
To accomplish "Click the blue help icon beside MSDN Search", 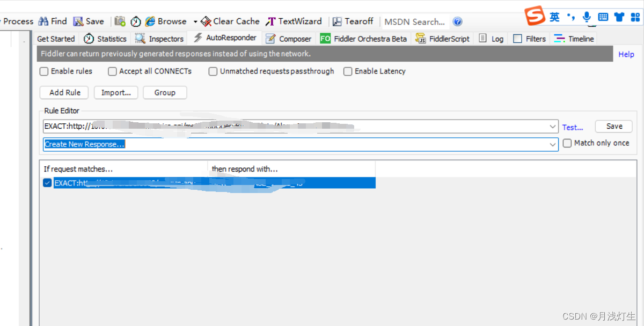I will pos(457,22).
